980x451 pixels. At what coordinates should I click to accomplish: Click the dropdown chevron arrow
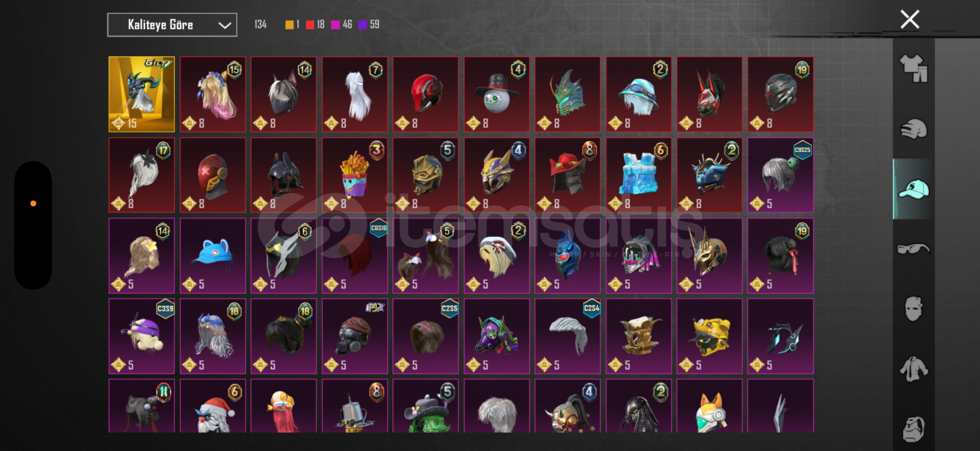225,25
